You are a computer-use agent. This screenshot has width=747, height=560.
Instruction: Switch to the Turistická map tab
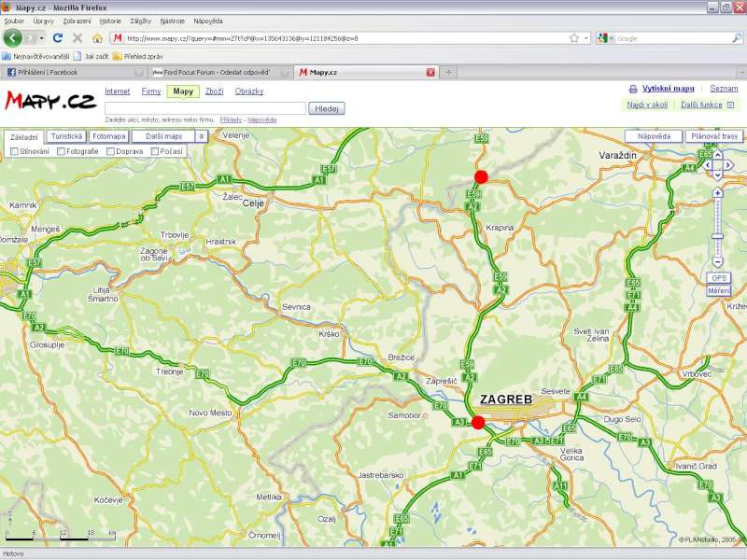click(66, 136)
